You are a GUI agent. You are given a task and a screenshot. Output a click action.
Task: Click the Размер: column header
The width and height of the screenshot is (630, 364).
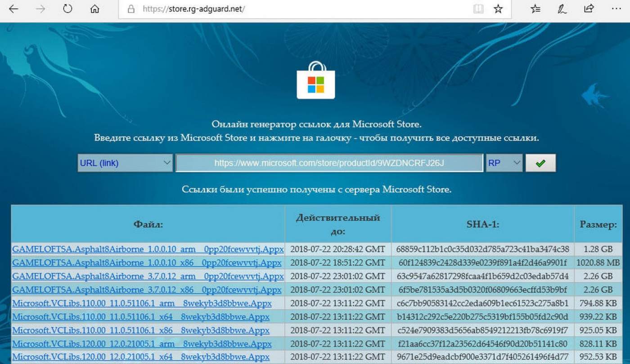(x=598, y=224)
